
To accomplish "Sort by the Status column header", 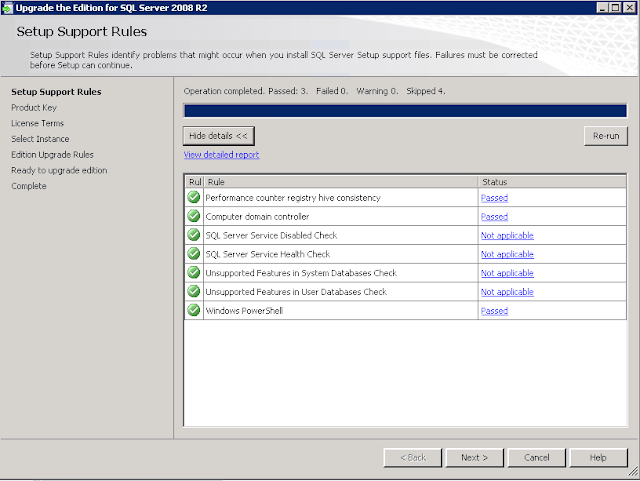I will (552, 182).
